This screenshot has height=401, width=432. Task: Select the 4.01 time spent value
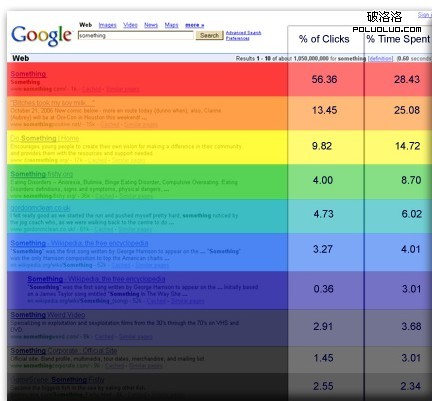click(411, 249)
